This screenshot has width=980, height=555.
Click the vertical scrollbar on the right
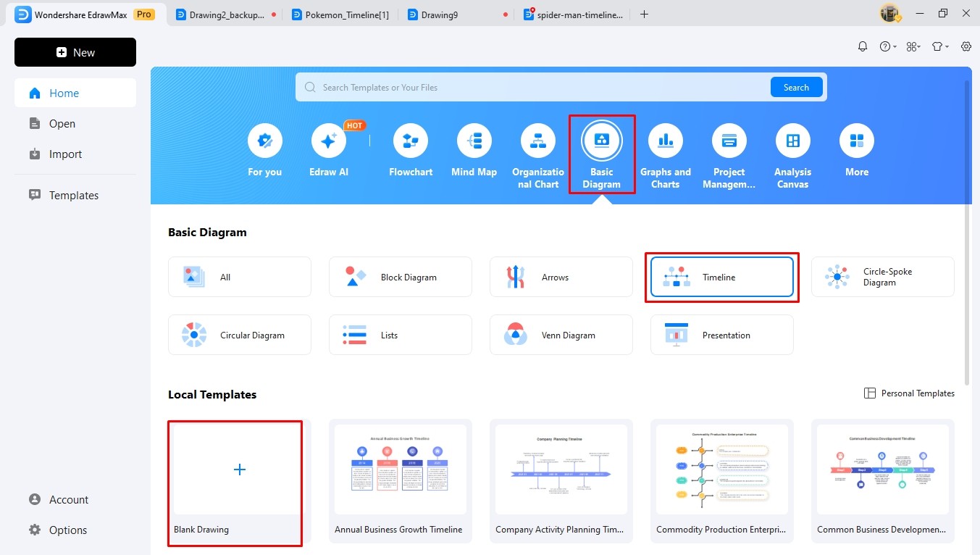(x=968, y=232)
